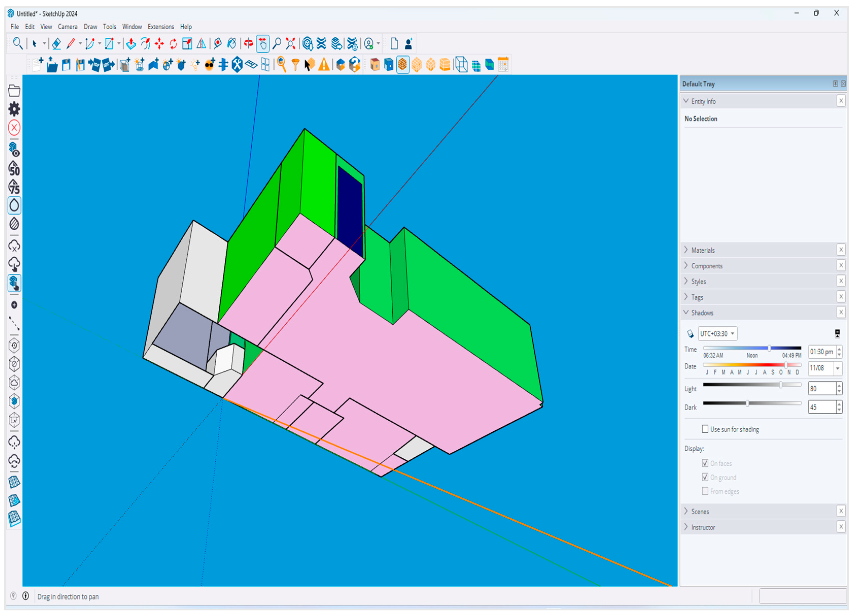854x616 pixels.
Task: Open the Extensions menu
Action: (161, 27)
